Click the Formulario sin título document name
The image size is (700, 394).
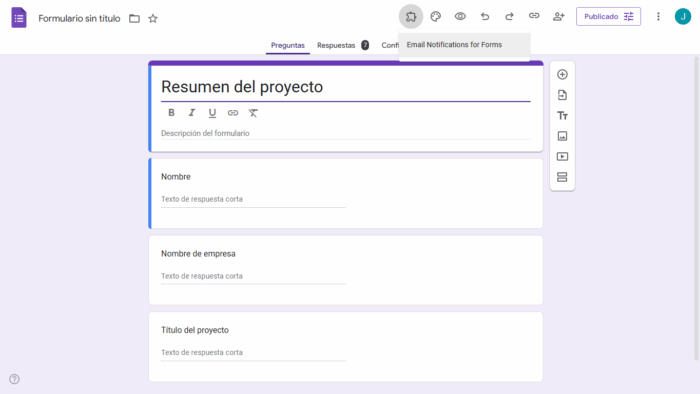[x=79, y=18]
